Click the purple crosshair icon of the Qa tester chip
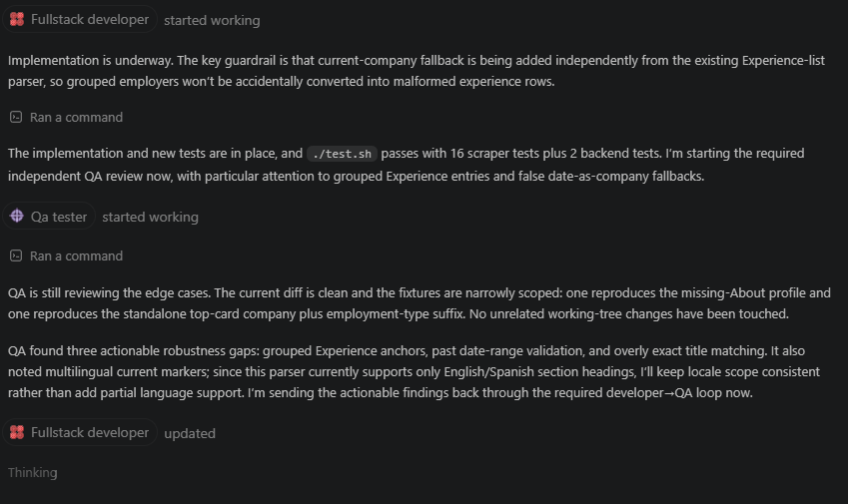The height and width of the screenshot is (504, 848). [x=17, y=217]
